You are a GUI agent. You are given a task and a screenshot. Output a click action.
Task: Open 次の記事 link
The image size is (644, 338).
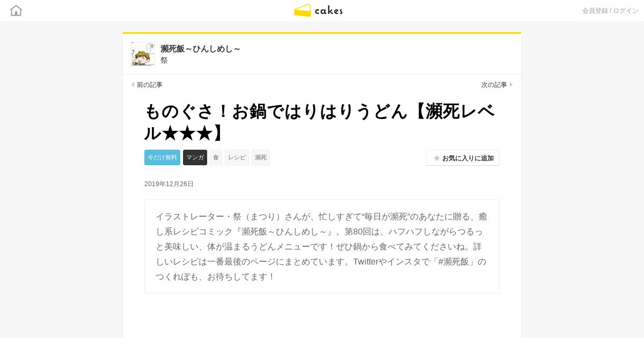point(494,85)
